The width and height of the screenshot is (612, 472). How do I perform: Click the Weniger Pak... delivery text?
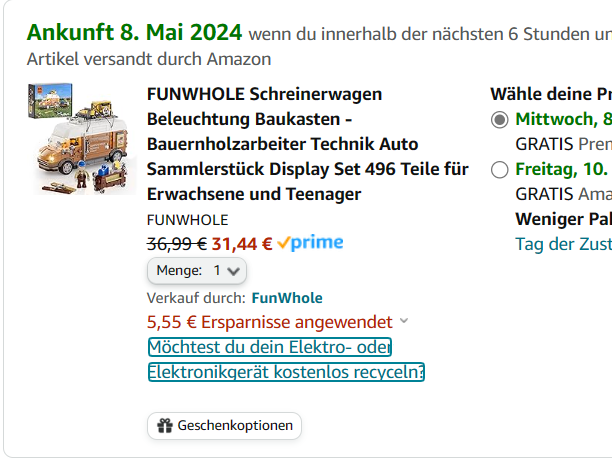[x=563, y=219]
